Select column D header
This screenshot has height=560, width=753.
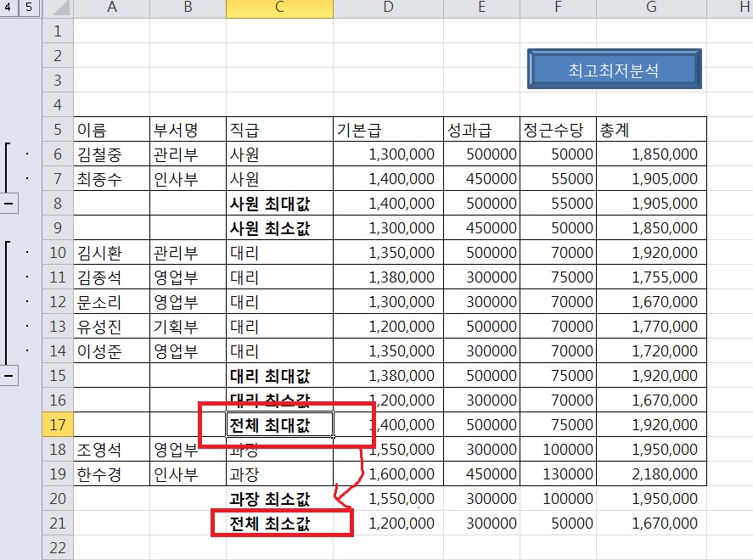click(388, 8)
